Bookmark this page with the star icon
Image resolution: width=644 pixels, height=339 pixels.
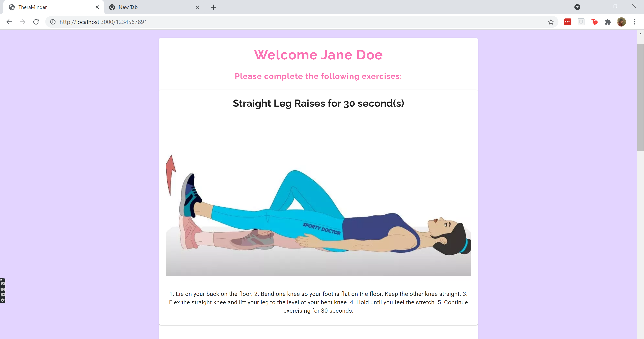click(x=551, y=22)
